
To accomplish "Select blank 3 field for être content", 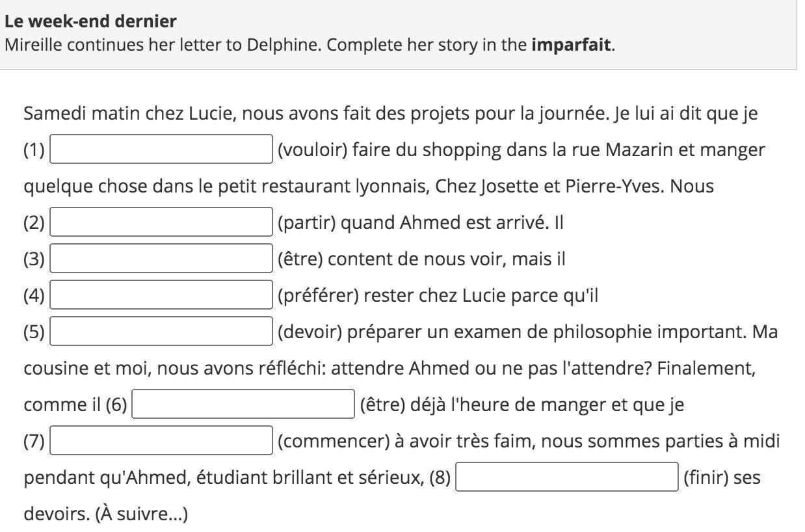I will tap(161, 258).
